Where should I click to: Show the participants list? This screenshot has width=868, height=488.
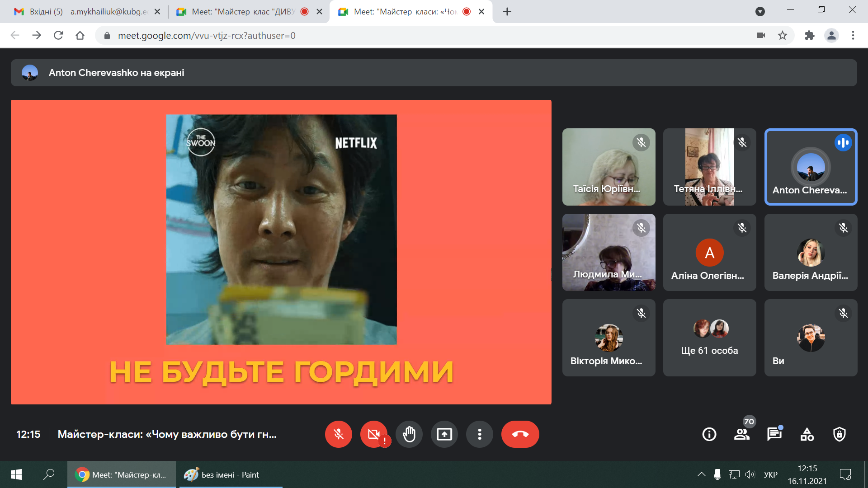tap(741, 434)
